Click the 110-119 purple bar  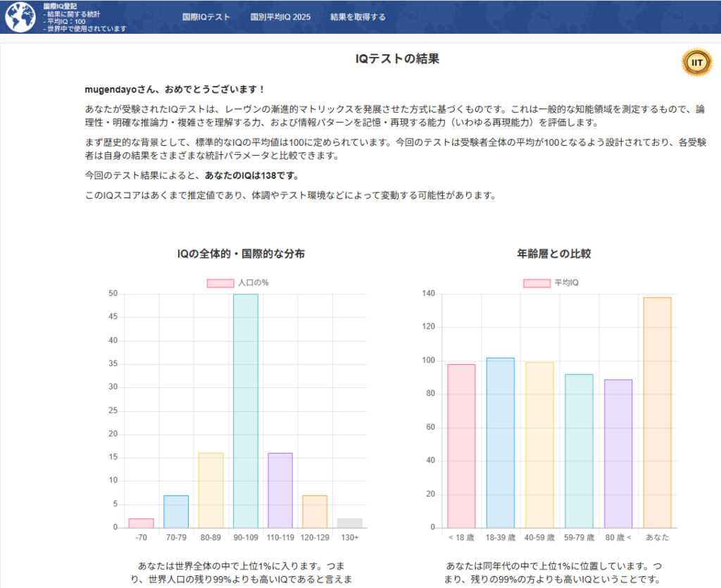[x=280, y=490]
